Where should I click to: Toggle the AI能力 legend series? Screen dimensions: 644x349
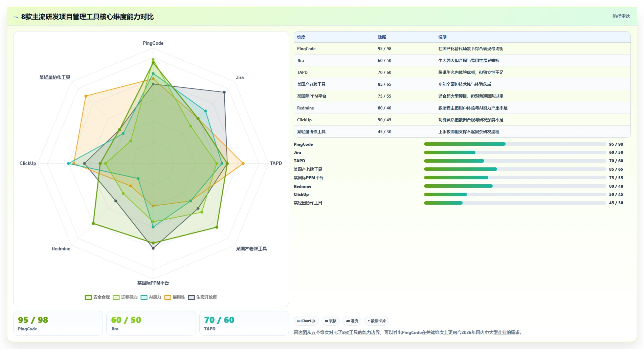click(151, 297)
